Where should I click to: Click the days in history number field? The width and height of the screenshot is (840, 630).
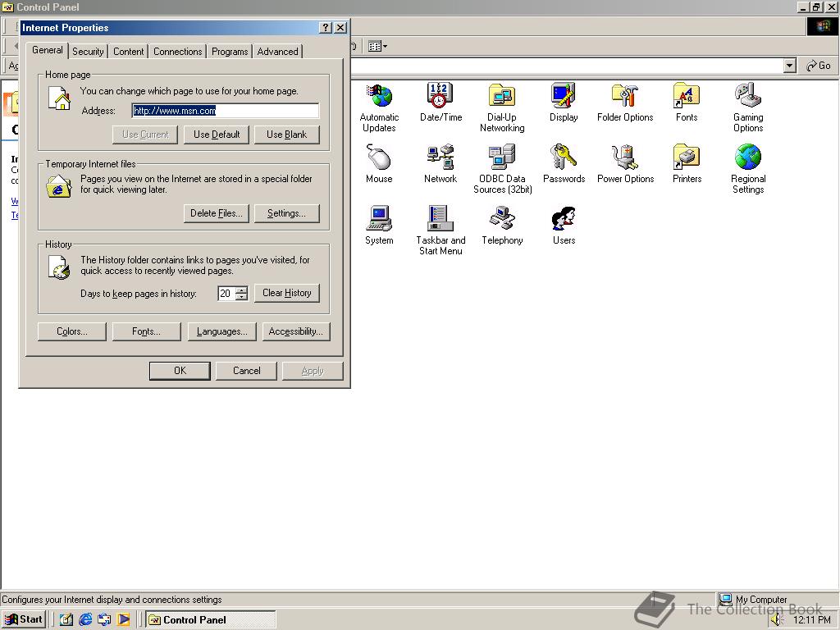(226, 294)
